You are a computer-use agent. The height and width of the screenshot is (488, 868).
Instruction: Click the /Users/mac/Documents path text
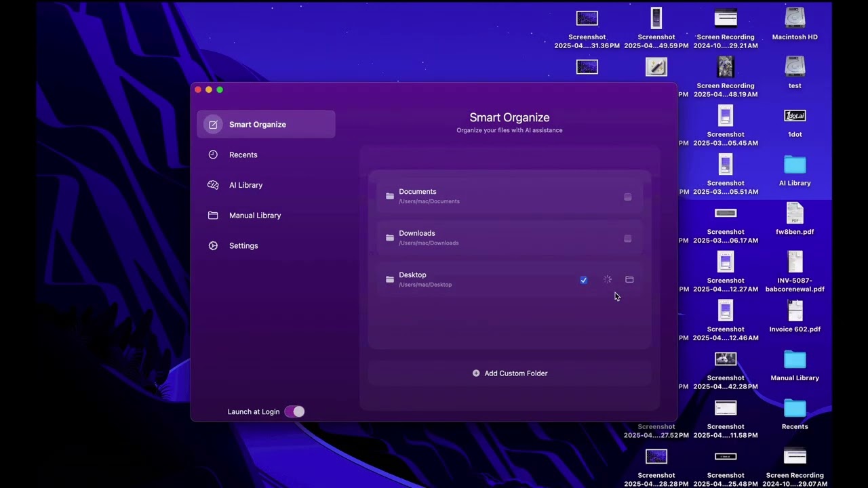coord(429,201)
